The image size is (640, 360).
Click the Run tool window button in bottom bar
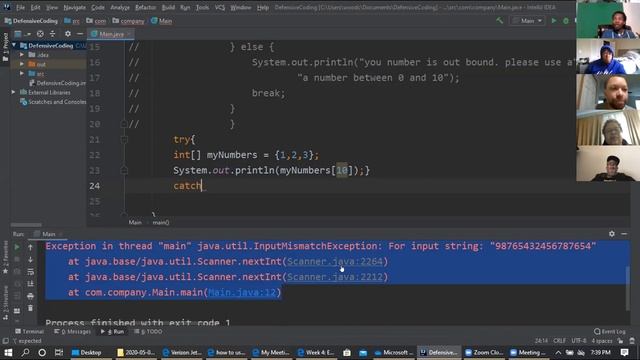(112, 331)
